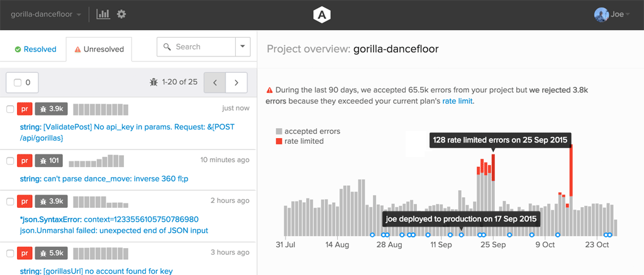Check the json.SyntaxError error checkbox
644x275 pixels.
10,202
